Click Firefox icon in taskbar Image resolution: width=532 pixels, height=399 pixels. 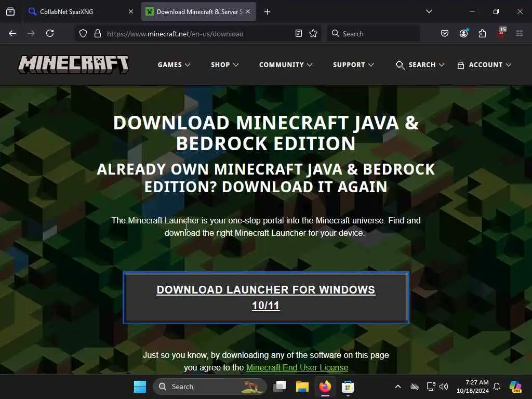coord(325,387)
